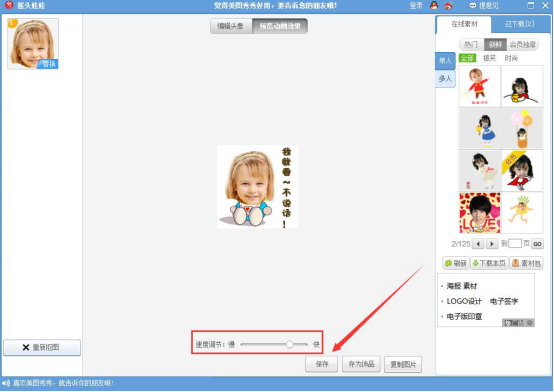This screenshot has width=554, height=392.
Task: Open the 素材包 material pack
Action: 526,263
